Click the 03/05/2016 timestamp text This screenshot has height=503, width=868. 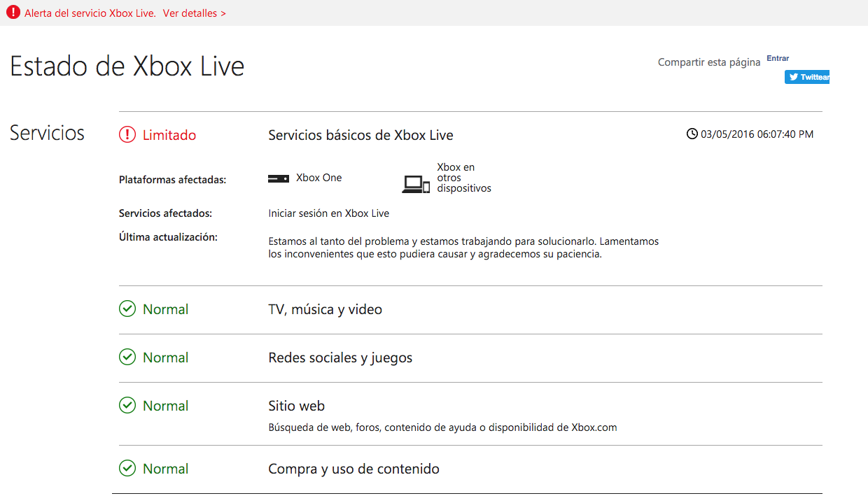click(x=757, y=134)
